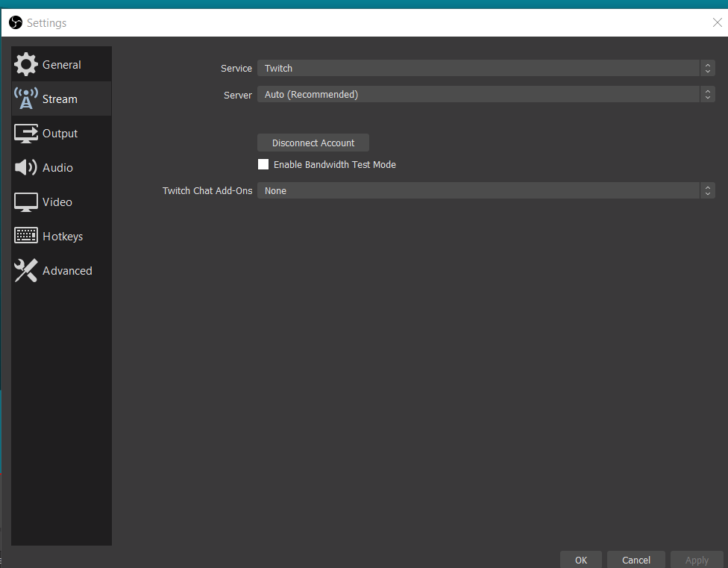The height and width of the screenshot is (568, 728).
Task: Click the Audio speaker icon
Action: tap(25, 167)
